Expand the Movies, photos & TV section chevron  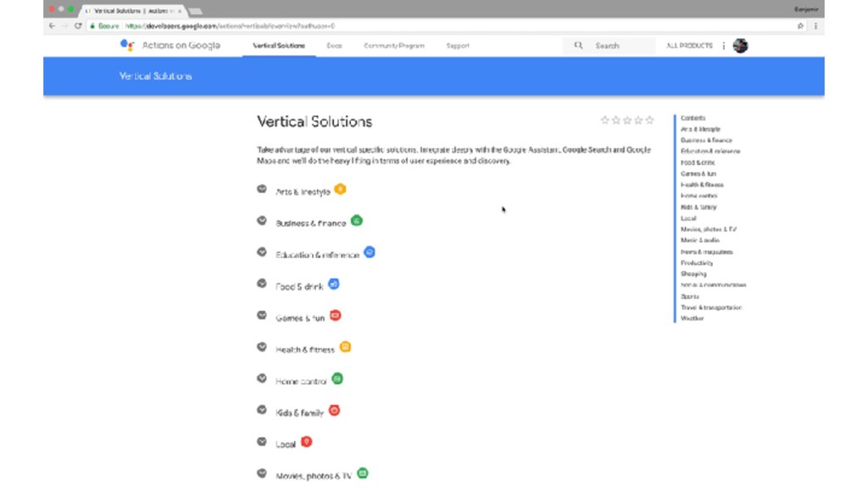click(x=262, y=474)
